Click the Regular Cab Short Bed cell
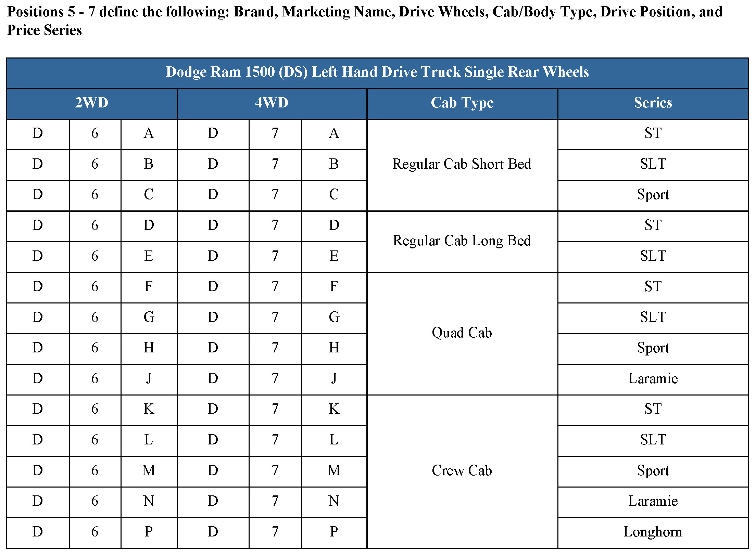Image resolution: width=756 pixels, height=557 pixels. click(462, 164)
